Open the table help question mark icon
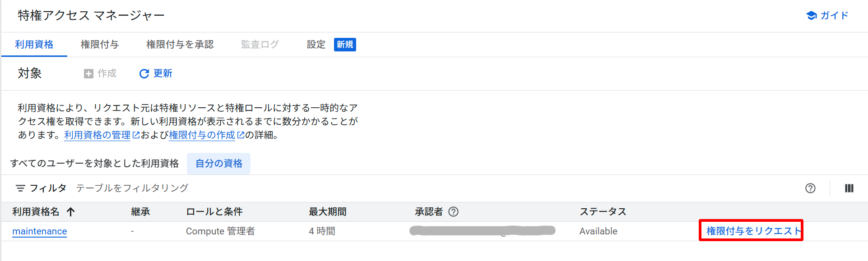 810,188
